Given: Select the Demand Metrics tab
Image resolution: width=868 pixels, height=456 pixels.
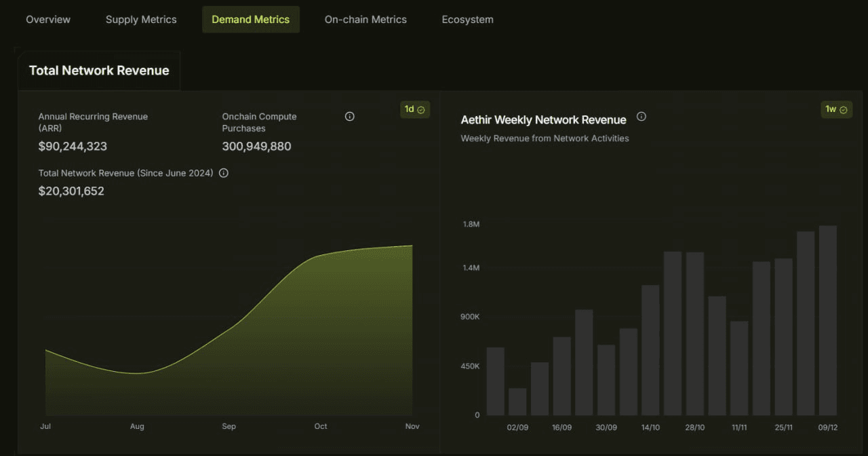Looking at the screenshot, I should click(x=251, y=20).
